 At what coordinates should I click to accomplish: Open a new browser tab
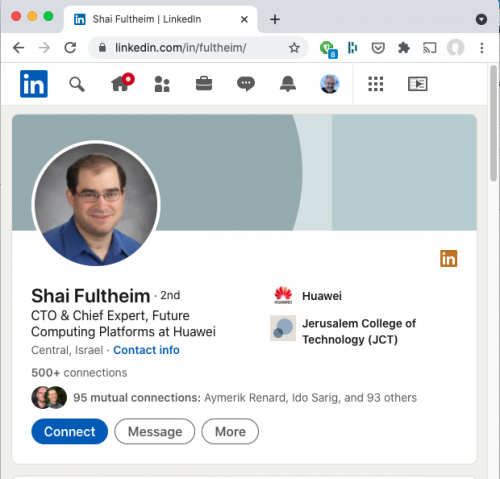(x=275, y=19)
